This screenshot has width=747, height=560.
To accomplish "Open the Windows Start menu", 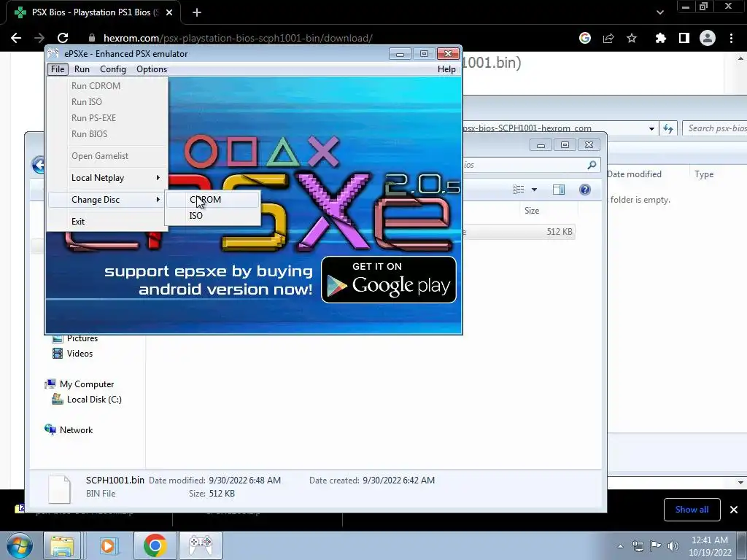I will 18,545.
